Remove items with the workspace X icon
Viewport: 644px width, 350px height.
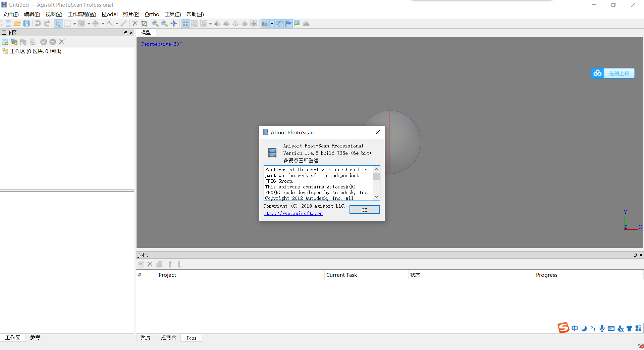(x=62, y=42)
